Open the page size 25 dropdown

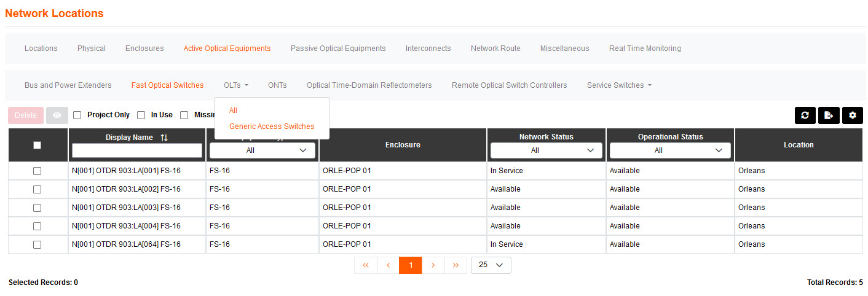pyautogui.click(x=491, y=265)
